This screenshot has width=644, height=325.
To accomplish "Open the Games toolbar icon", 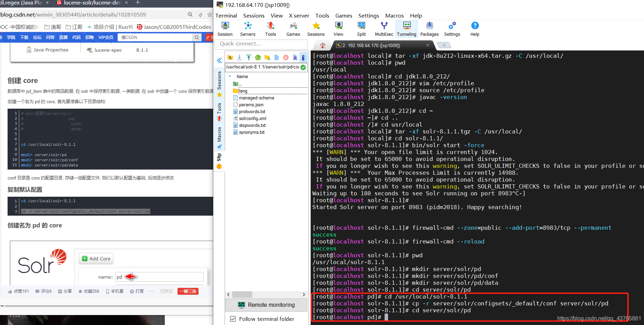I will click(x=293, y=29).
